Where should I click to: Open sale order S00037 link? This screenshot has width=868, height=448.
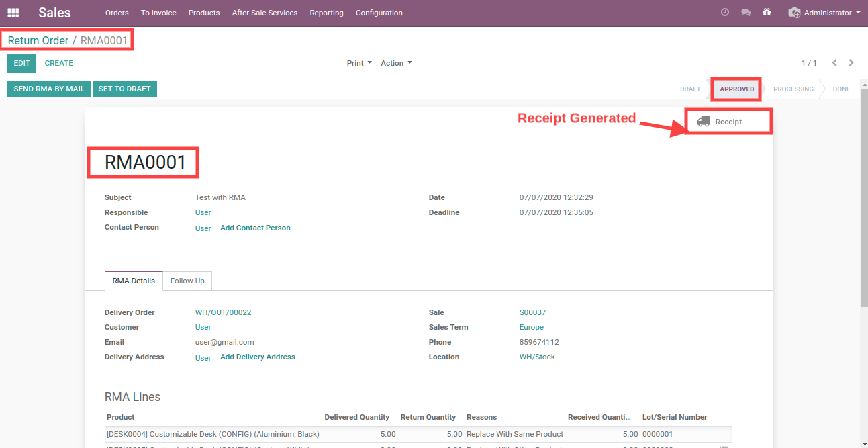tap(533, 312)
